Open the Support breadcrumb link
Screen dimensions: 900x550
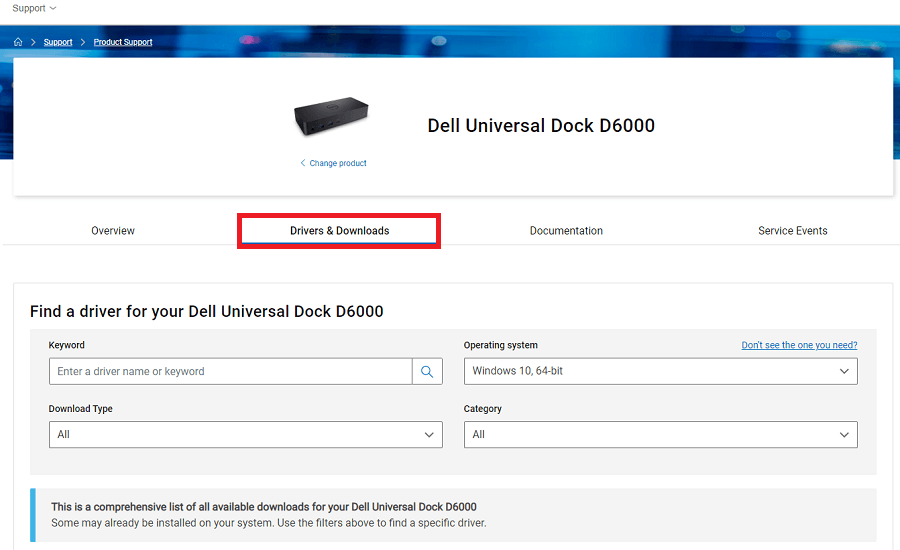(58, 42)
